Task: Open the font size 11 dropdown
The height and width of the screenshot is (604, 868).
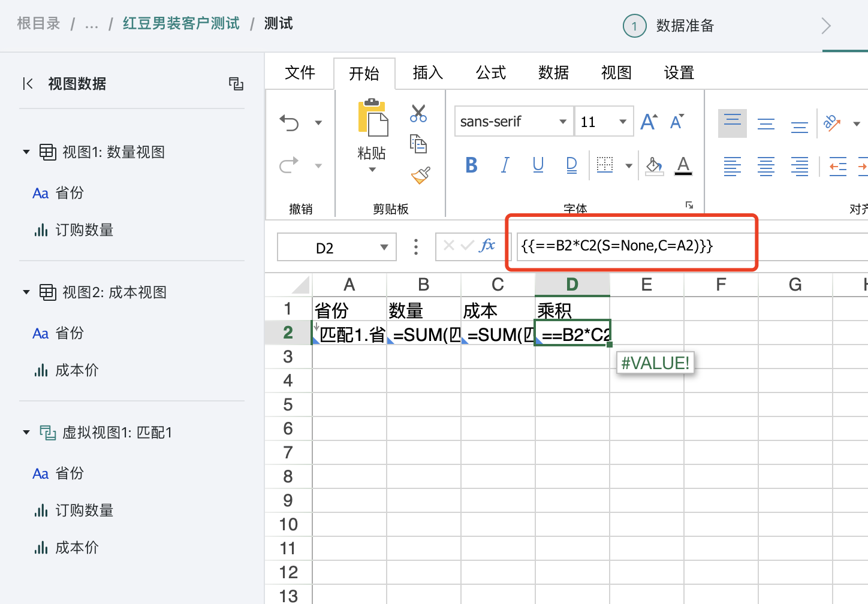Action: click(x=623, y=122)
